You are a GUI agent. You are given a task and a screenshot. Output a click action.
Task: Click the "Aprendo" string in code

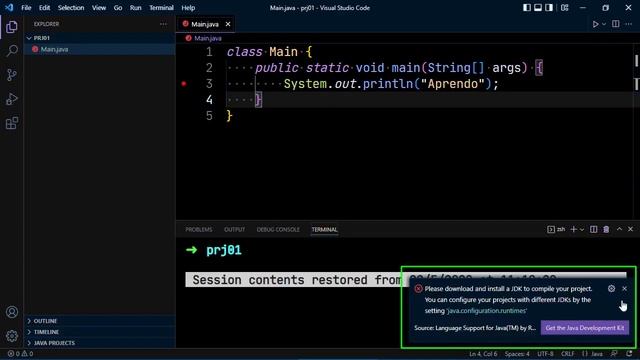point(453,84)
